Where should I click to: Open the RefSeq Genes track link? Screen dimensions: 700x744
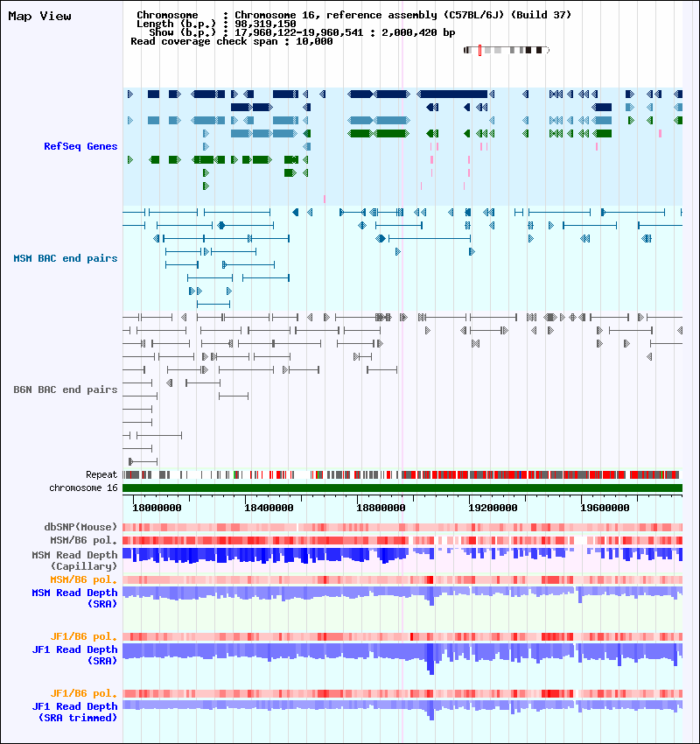80,146
